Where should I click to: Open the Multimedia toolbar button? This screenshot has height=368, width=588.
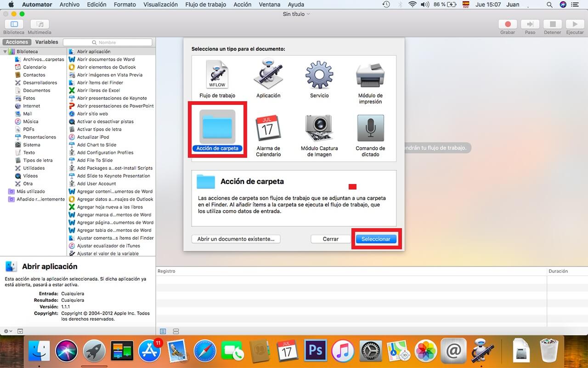(x=40, y=24)
